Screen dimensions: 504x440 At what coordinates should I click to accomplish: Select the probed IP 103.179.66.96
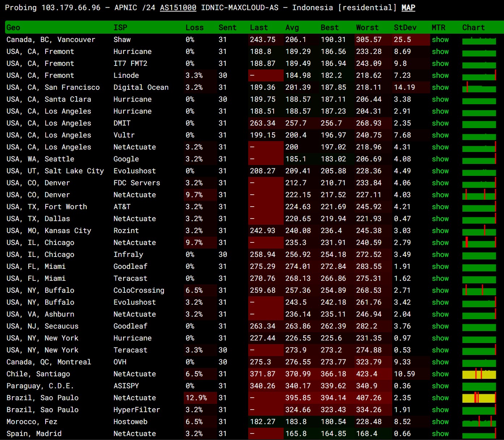[71, 8]
